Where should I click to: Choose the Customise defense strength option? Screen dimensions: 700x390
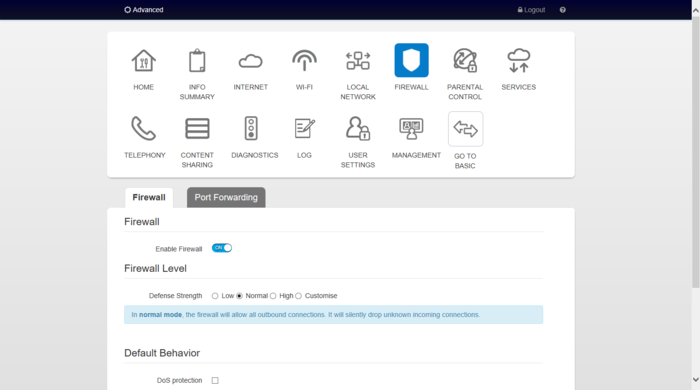pos(298,296)
